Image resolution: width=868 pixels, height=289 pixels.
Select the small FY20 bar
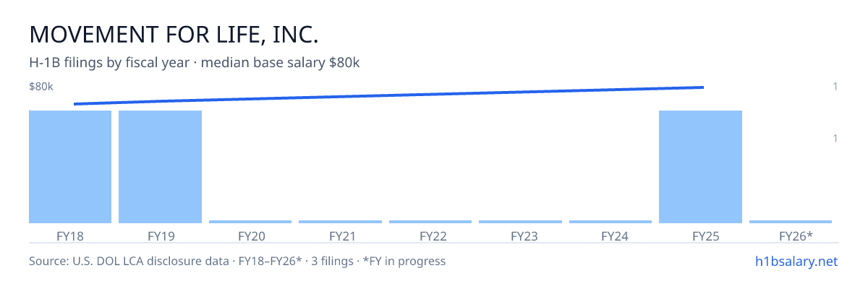(250, 222)
